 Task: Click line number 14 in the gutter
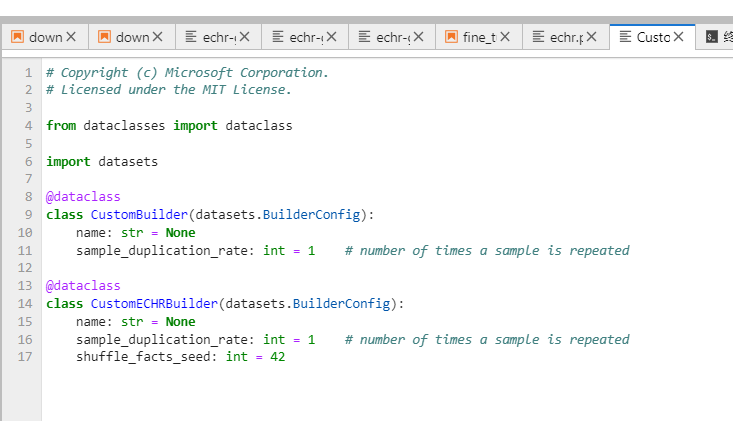tap(25, 304)
